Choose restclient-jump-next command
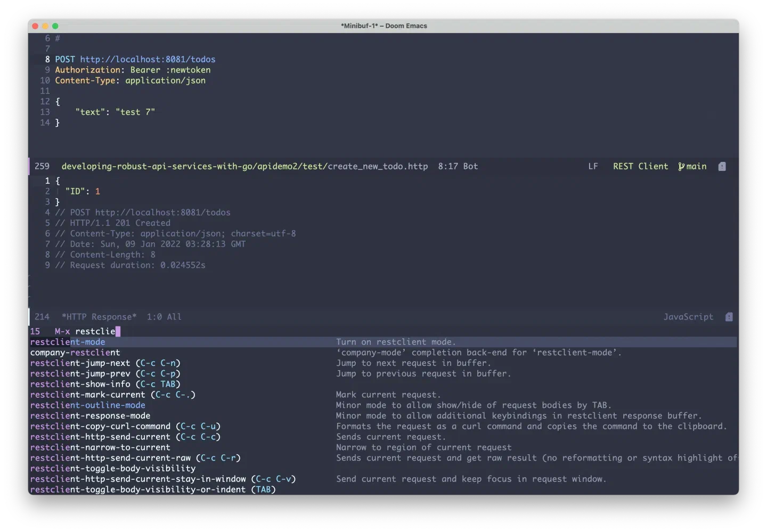The width and height of the screenshot is (767, 532). [105, 363]
